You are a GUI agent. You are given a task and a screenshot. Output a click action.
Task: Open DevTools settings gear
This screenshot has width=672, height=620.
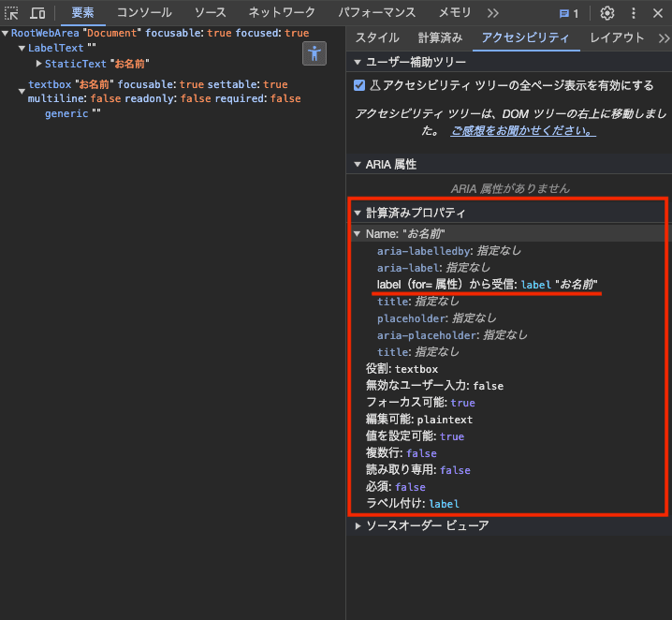[x=607, y=13]
